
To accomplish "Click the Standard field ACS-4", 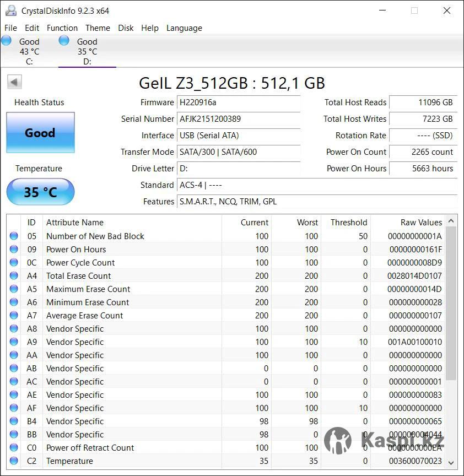I will coord(317,185).
